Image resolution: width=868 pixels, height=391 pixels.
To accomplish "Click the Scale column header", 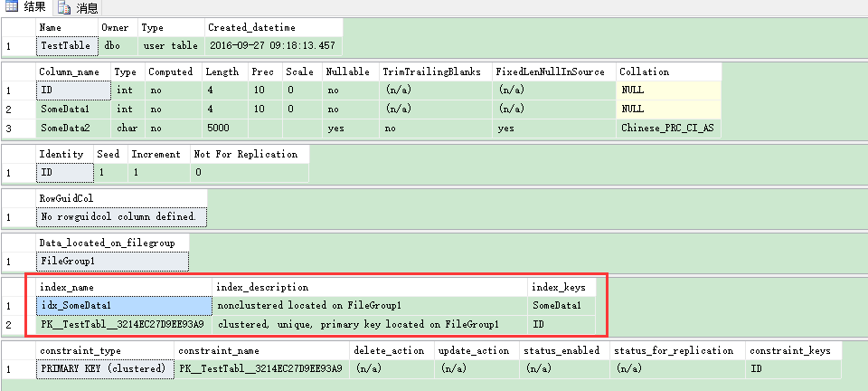I will [x=302, y=72].
